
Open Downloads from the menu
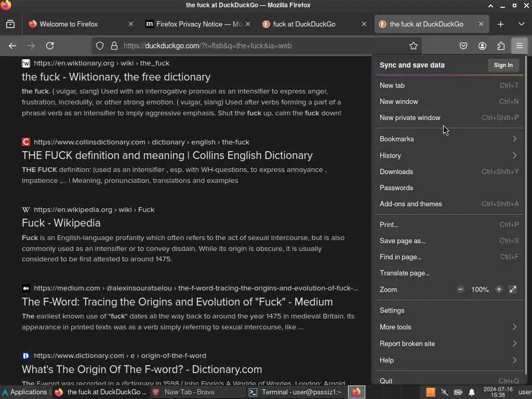tap(449, 171)
